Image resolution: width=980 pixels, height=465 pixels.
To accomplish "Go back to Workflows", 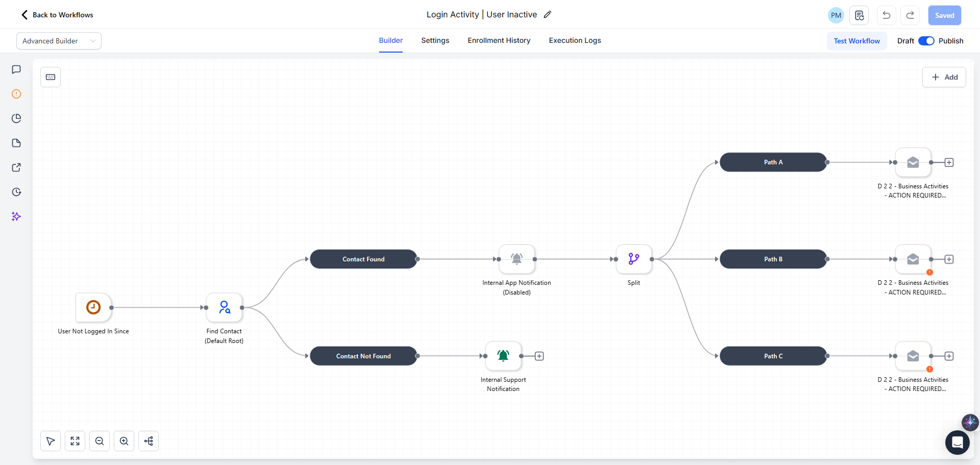I will pos(57,15).
